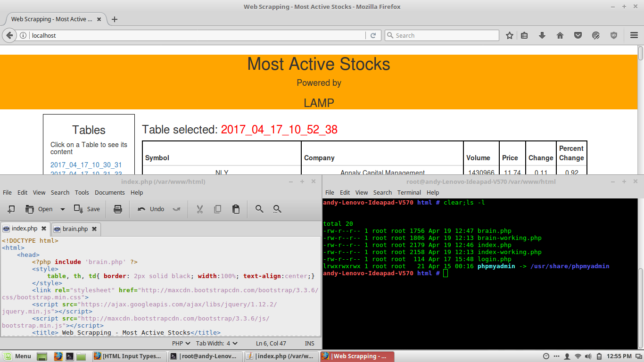The width and height of the screenshot is (644, 362).
Task: Show desktop icon in taskbar
Action: point(42,356)
